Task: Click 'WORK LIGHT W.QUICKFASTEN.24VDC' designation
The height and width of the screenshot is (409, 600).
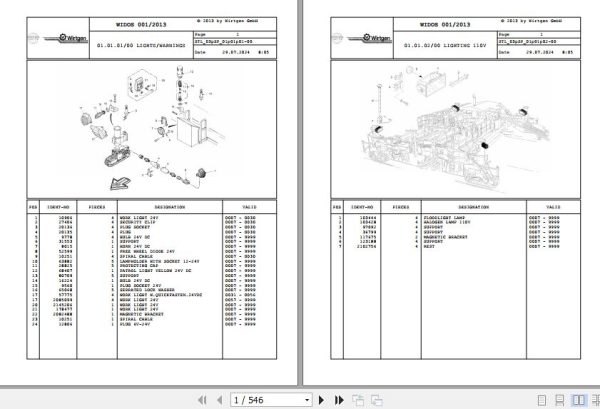Action: click(161, 295)
